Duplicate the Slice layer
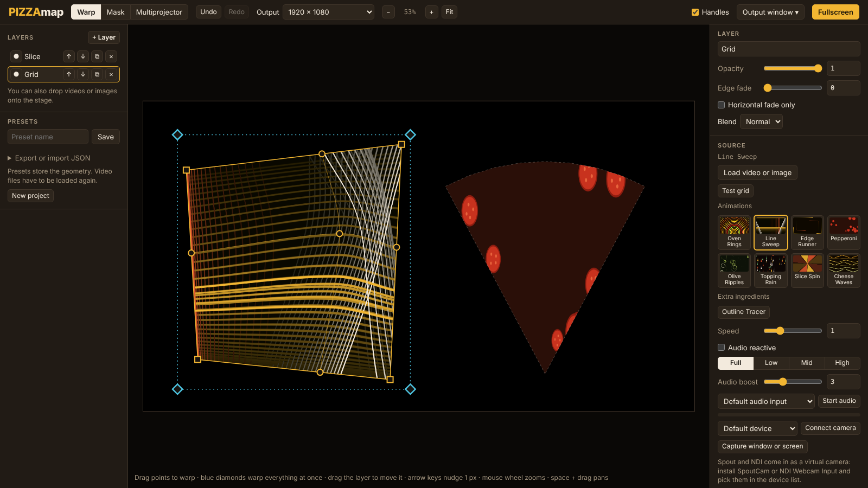This screenshot has width=868, height=488. [x=97, y=56]
